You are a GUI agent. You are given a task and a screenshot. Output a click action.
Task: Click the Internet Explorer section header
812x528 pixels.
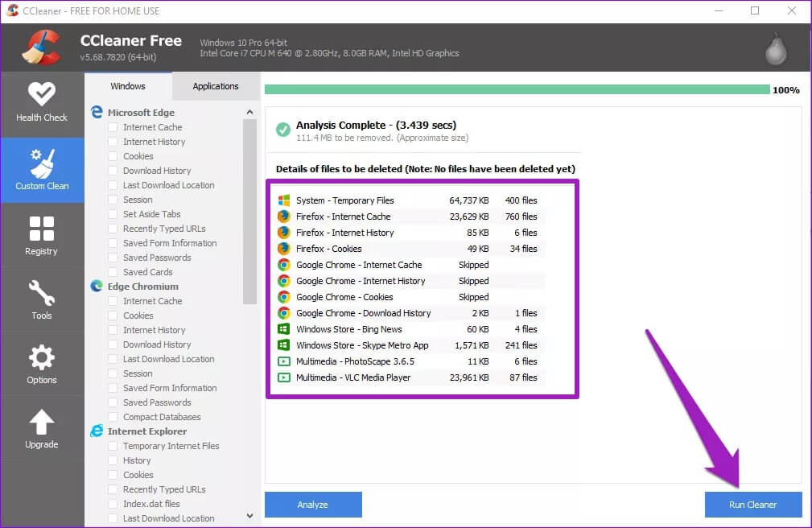point(147,431)
